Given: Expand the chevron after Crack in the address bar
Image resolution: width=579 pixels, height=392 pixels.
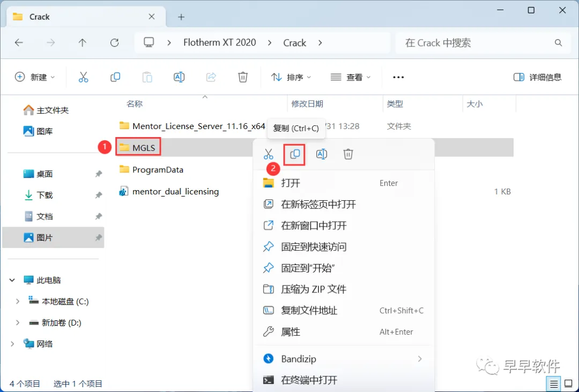Looking at the screenshot, I should pos(320,43).
